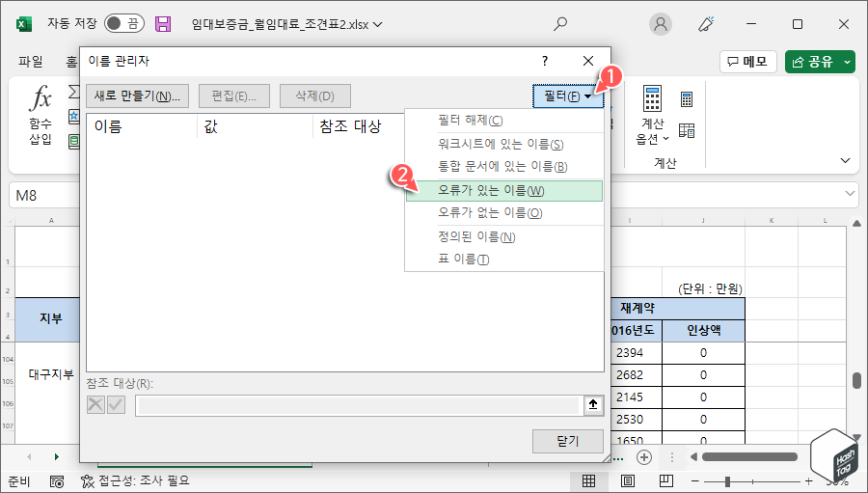Click the cancel X icon beside reference box

[x=95, y=405]
